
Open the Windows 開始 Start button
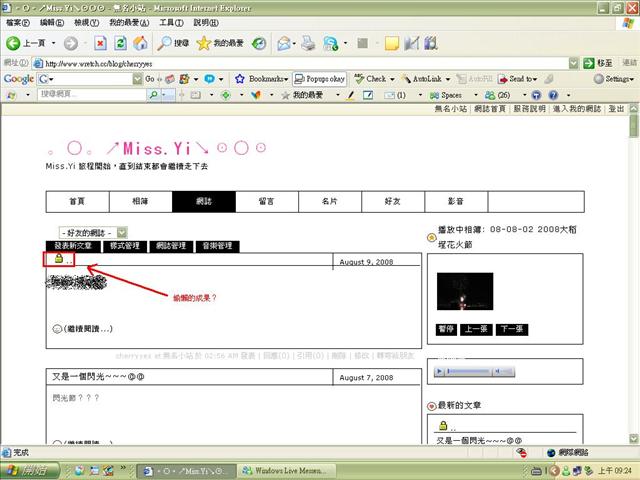(28, 471)
